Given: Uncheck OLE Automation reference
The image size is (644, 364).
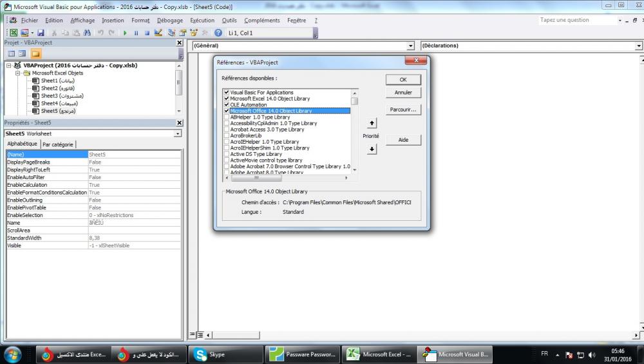Looking at the screenshot, I should coord(226,105).
